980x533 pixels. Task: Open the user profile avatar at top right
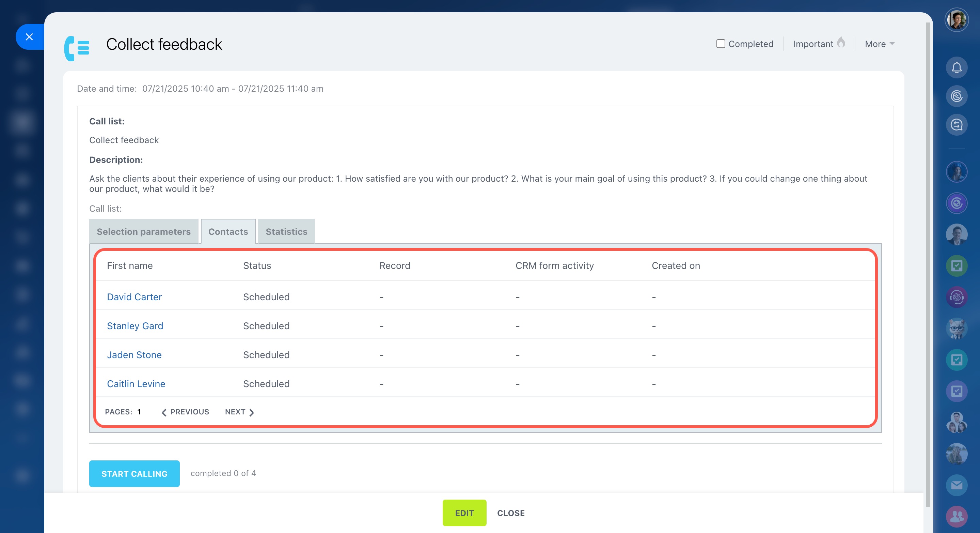[956, 20]
